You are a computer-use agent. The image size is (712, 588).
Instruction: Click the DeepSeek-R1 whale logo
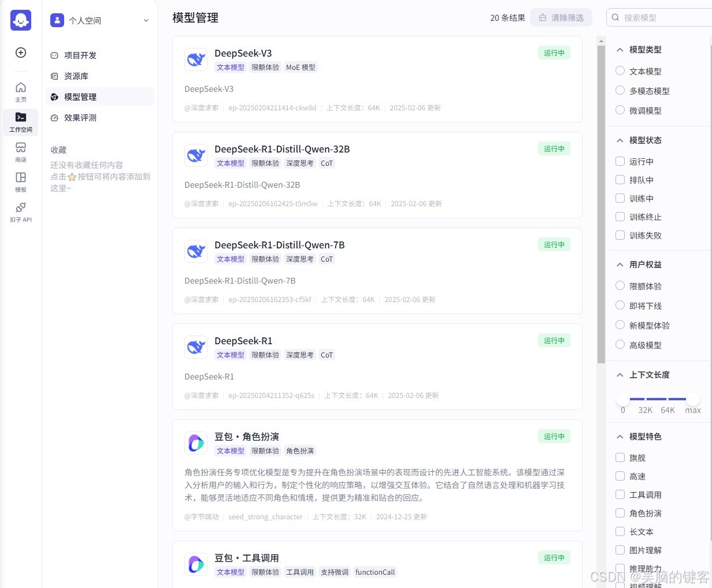pyautogui.click(x=196, y=347)
